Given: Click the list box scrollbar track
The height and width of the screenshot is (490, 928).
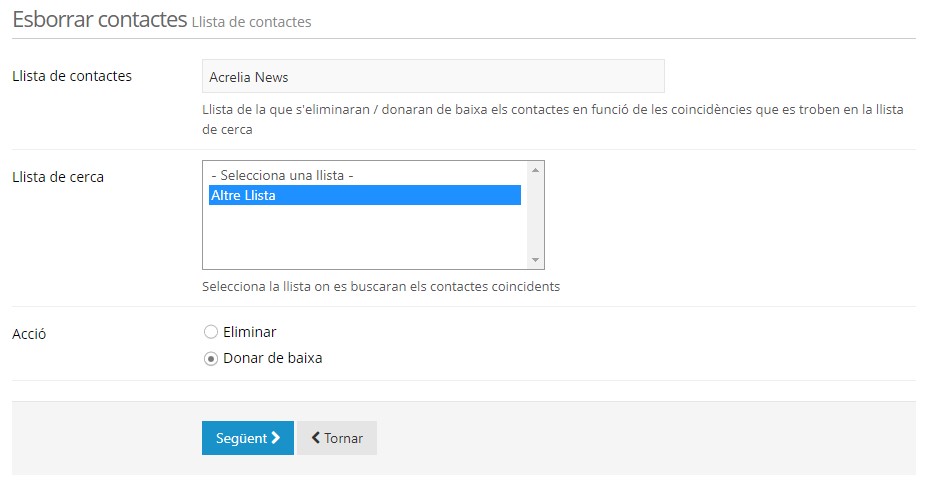Looking at the screenshot, I should tap(536, 215).
